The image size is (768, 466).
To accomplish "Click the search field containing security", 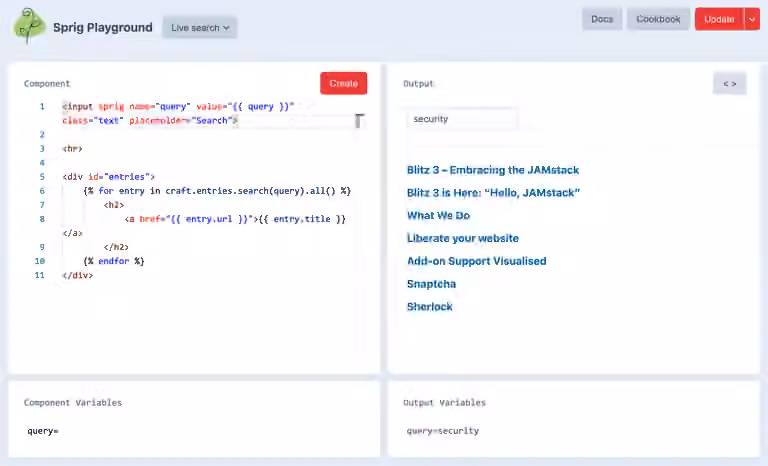I will pyautogui.click(x=462, y=119).
